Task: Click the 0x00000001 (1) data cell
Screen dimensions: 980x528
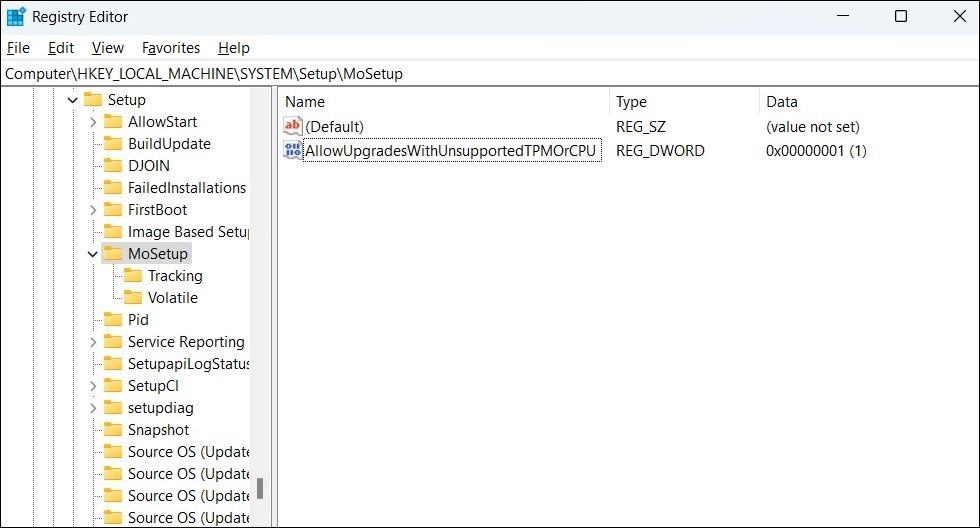Action: pyautogui.click(x=816, y=151)
